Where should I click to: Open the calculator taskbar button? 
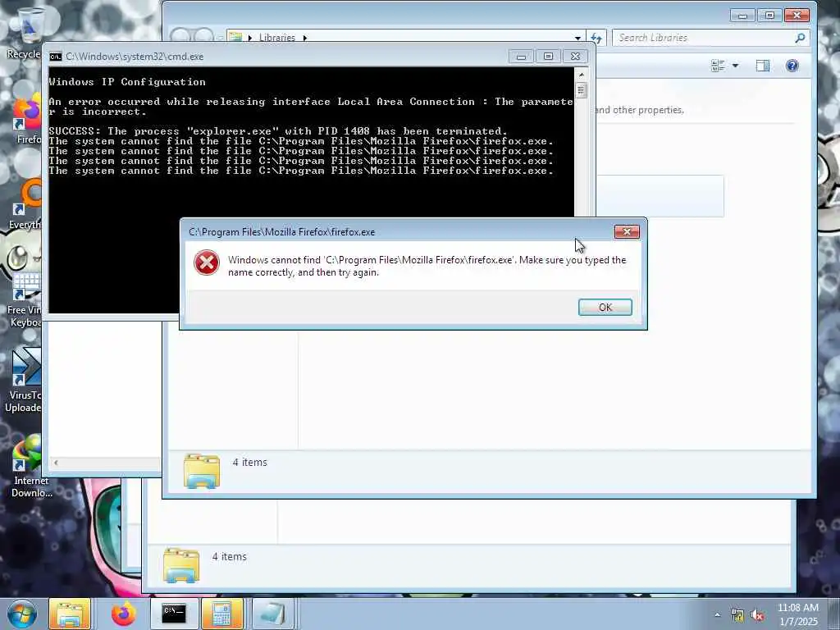click(222, 614)
